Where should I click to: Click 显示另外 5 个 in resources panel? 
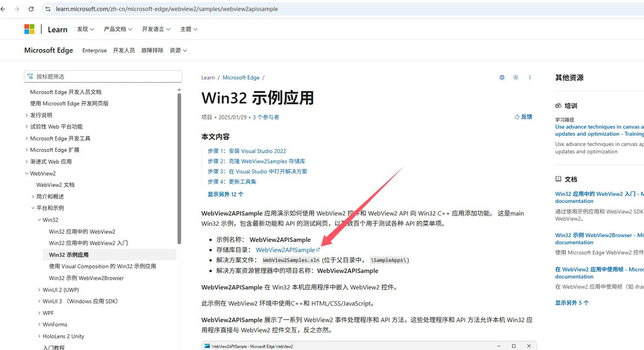(572, 303)
